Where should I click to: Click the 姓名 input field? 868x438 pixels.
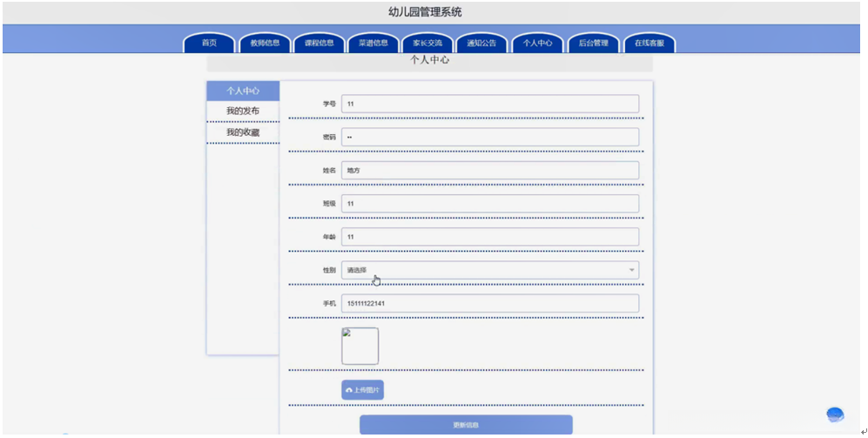(490, 171)
